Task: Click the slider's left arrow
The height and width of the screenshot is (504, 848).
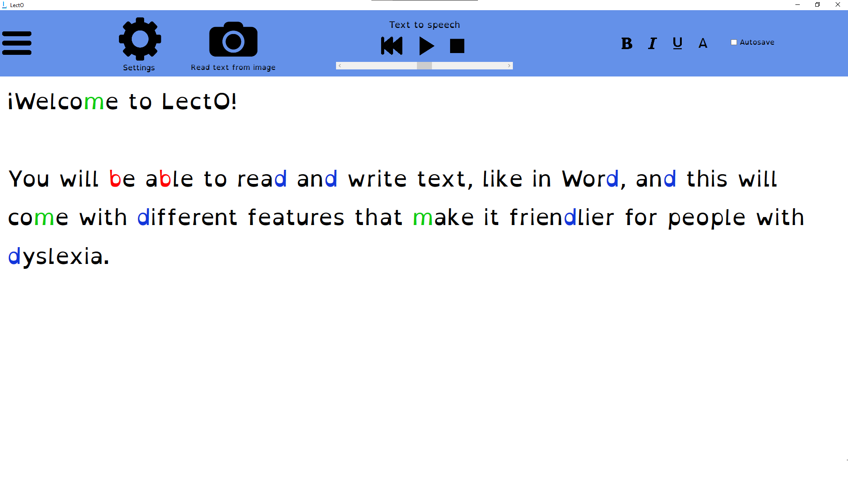Action: click(x=340, y=66)
